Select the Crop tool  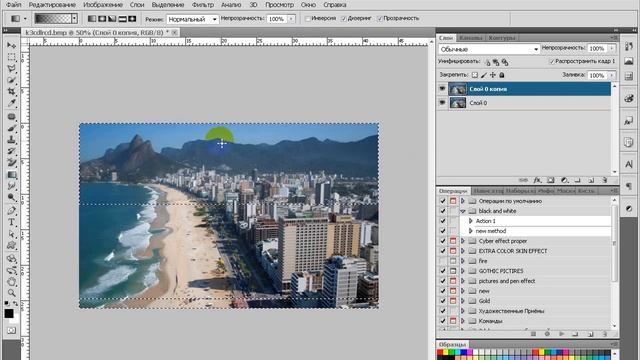[x=11, y=91]
